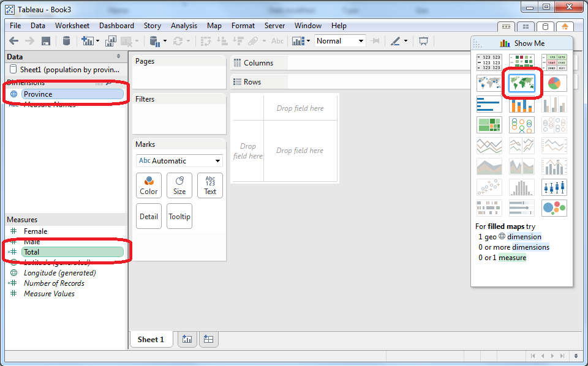Open the Analysis menu
This screenshot has height=366, width=588.
[184, 26]
